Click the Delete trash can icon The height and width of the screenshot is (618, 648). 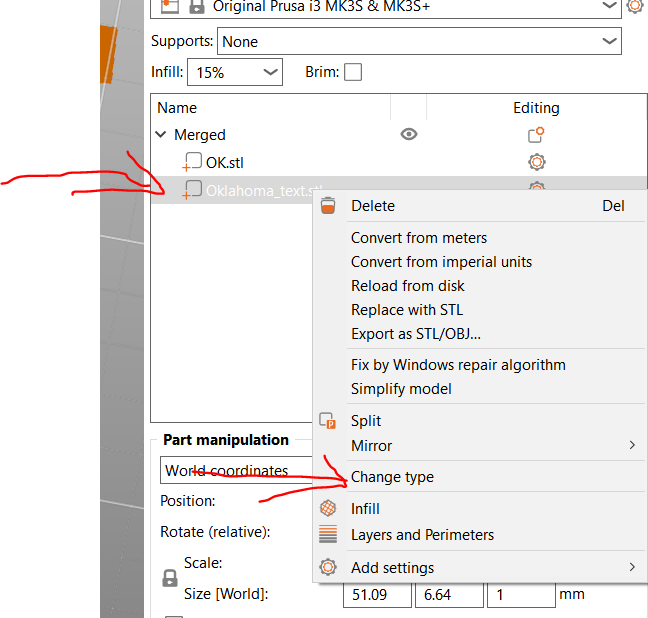[328, 205]
